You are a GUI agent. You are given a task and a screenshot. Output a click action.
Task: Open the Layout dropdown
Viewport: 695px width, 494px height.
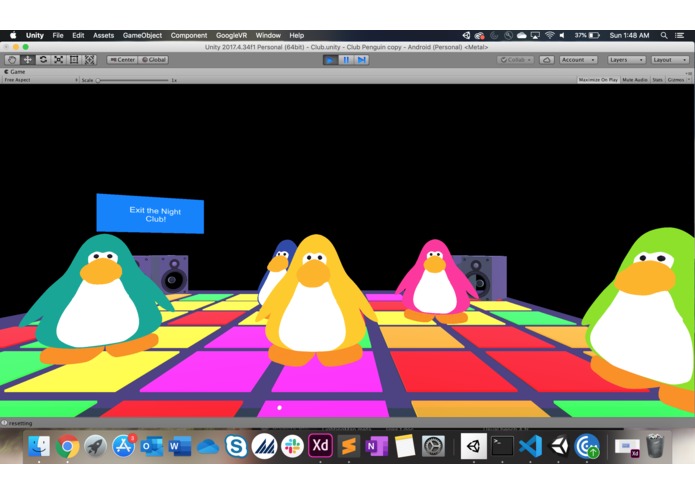670,60
